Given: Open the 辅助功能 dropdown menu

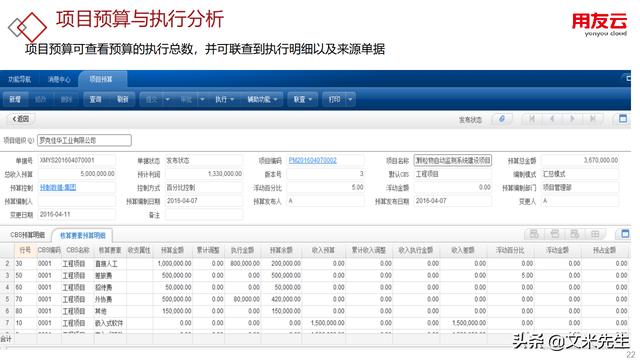Looking at the screenshot, I should coord(262,99).
